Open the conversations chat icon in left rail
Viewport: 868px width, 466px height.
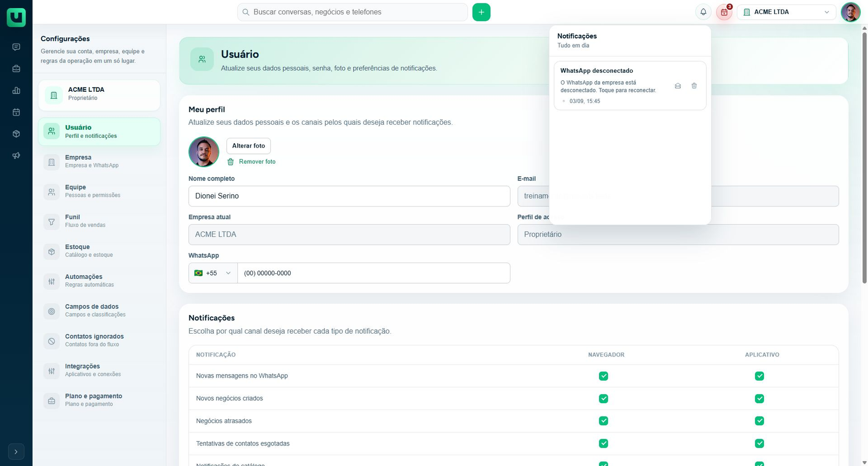coord(16,47)
